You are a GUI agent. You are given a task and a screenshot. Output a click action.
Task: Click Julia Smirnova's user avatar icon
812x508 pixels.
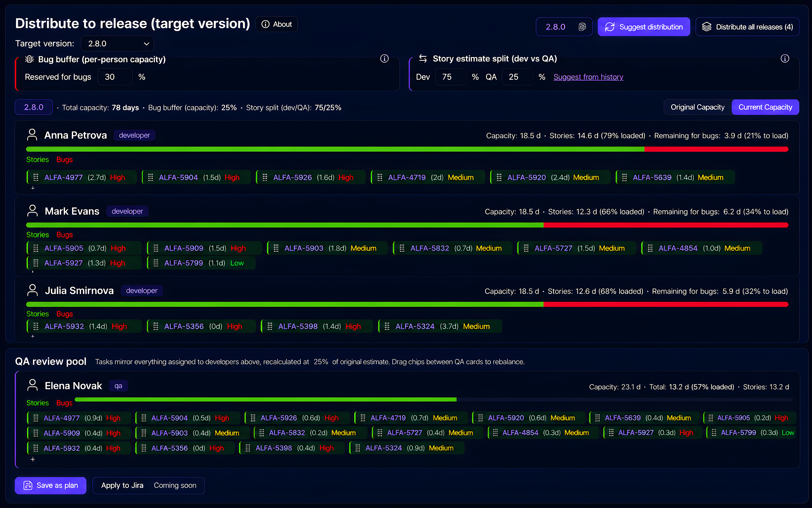[32, 290]
